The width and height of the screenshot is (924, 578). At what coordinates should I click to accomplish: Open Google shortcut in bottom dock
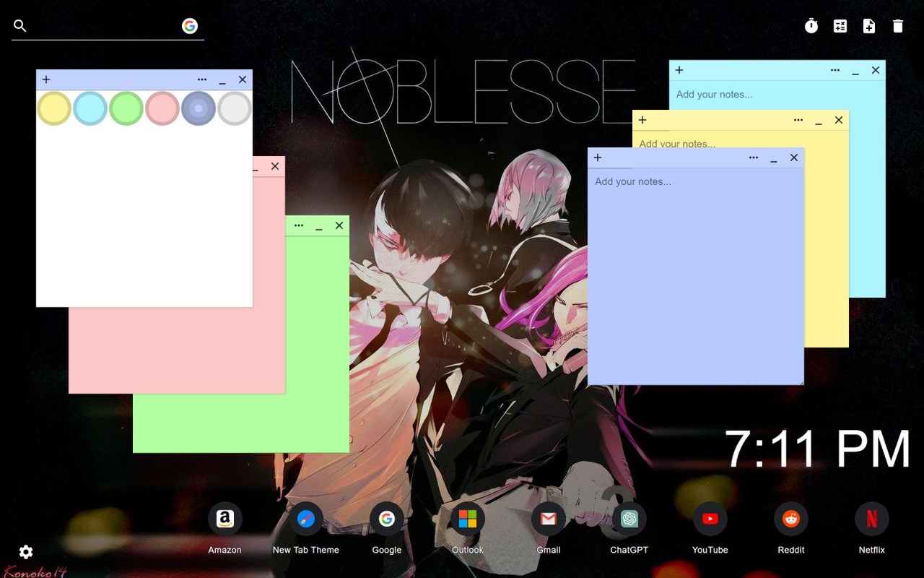tap(387, 519)
